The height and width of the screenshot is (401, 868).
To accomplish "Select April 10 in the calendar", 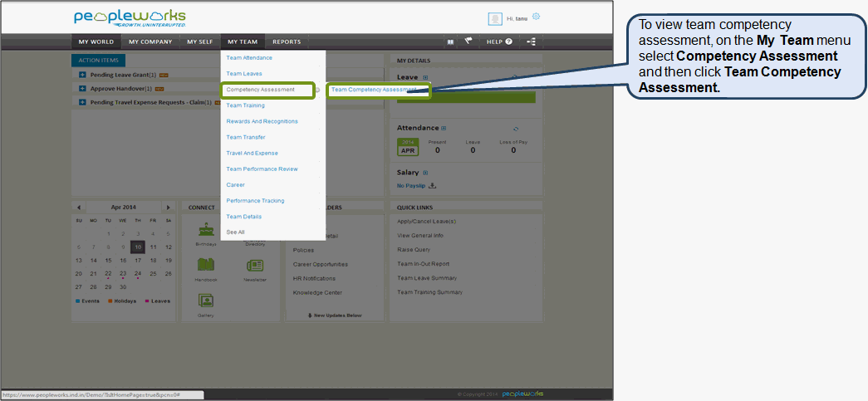I will click(x=138, y=247).
